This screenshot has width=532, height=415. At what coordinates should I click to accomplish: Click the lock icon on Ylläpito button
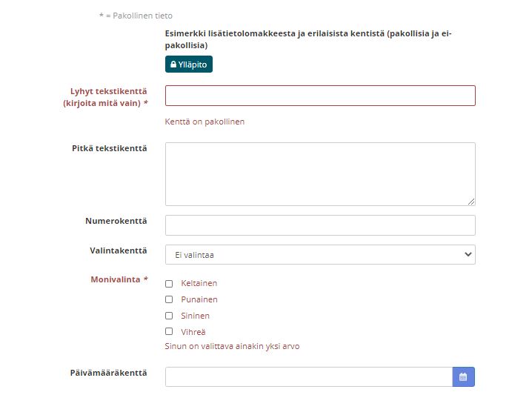coord(173,65)
